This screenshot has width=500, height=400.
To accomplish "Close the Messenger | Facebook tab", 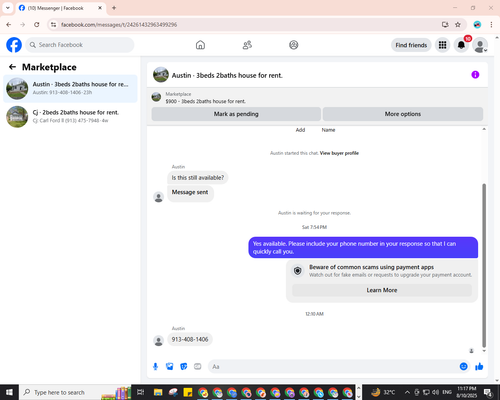I will [100, 8].
